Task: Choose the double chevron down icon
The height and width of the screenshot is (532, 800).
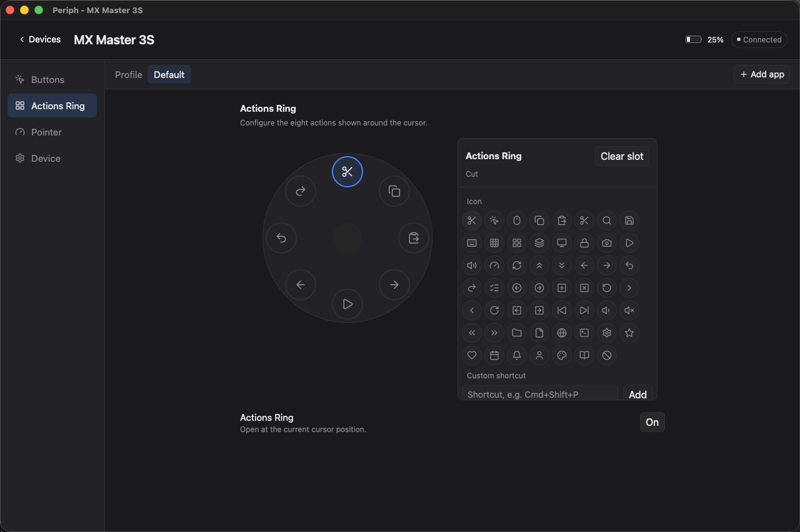Action: (562, 265)
